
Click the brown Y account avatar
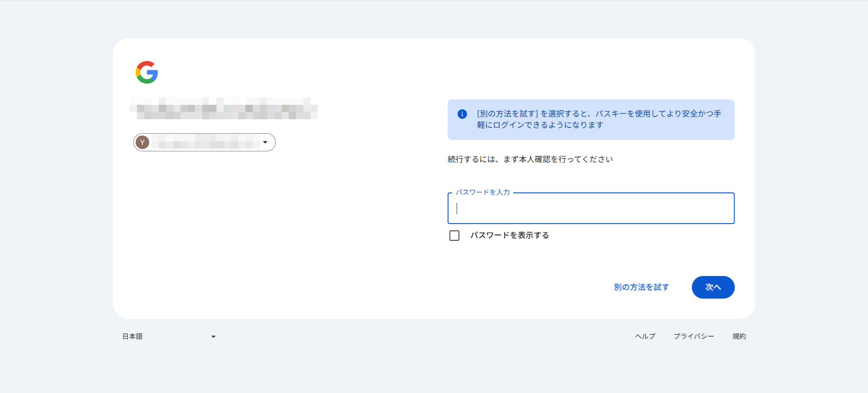[142, 142]
